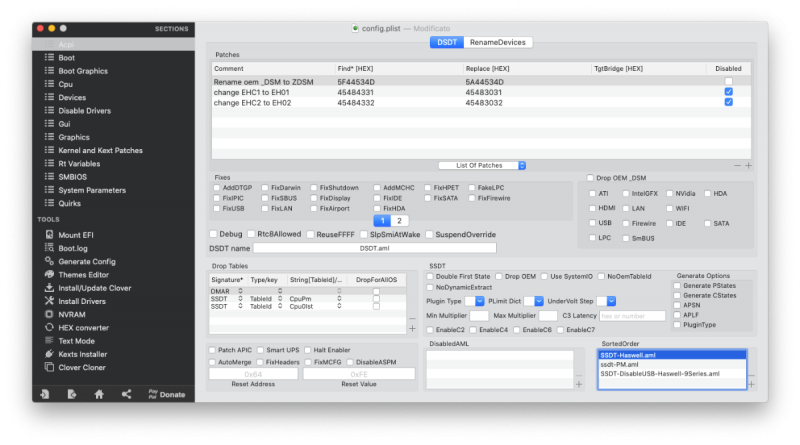Select ssdt-PM.aml in SortedOrder list

click(x=620, y=364)
